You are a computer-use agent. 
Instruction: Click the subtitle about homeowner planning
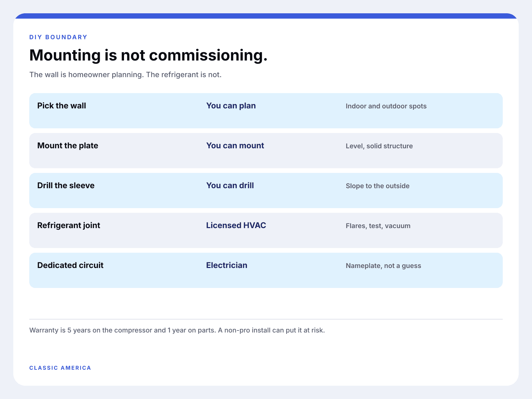125,74
